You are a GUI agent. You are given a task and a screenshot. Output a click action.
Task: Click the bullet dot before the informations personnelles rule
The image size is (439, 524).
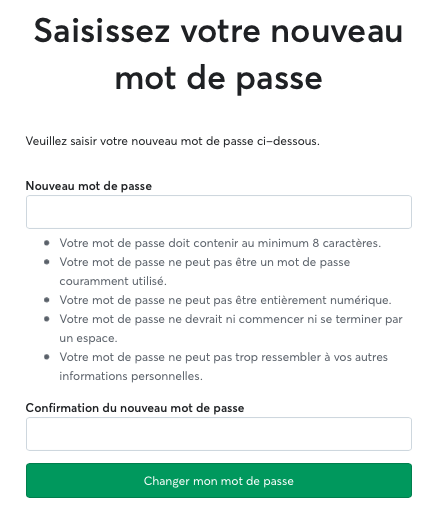pos(47,357)
